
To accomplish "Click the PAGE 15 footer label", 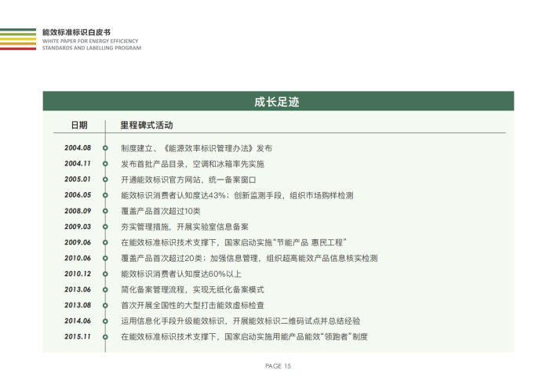I will click(278, 366).
